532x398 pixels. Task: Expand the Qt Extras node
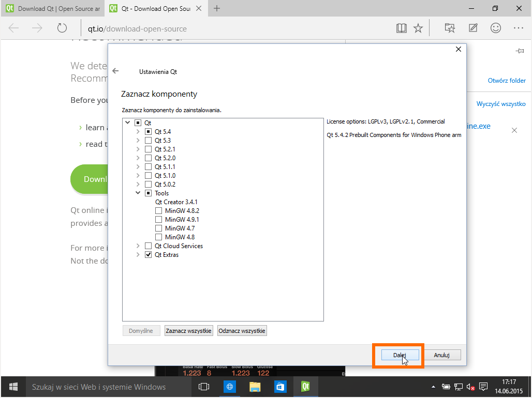138,254
